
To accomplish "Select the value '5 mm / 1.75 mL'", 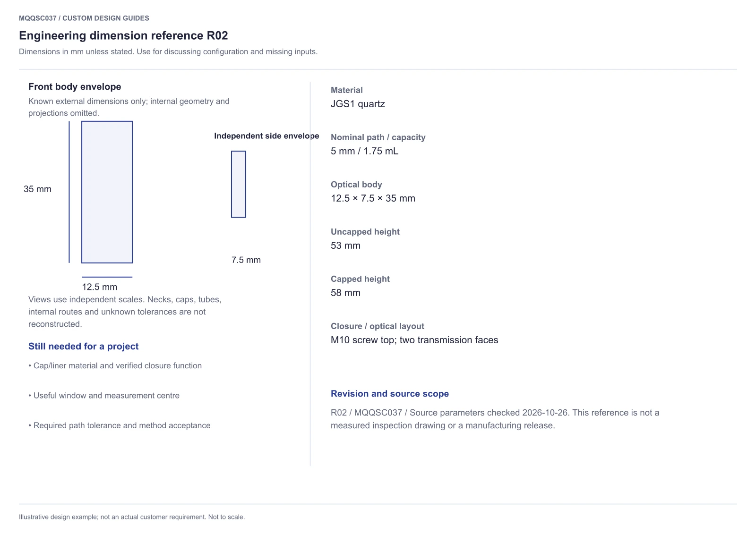I will 365,151.
